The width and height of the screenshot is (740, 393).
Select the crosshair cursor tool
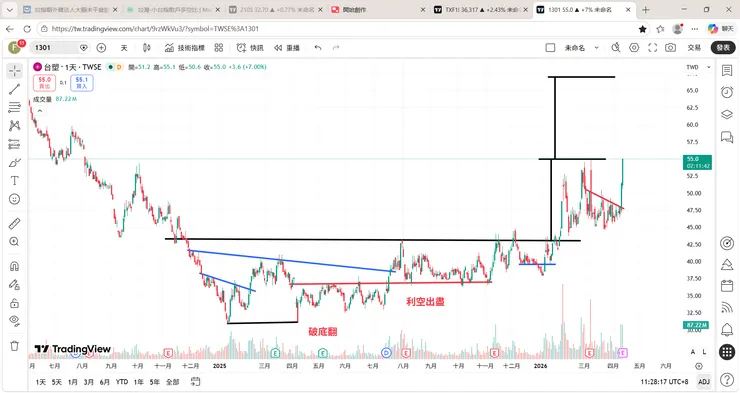(x=15, y=71)
